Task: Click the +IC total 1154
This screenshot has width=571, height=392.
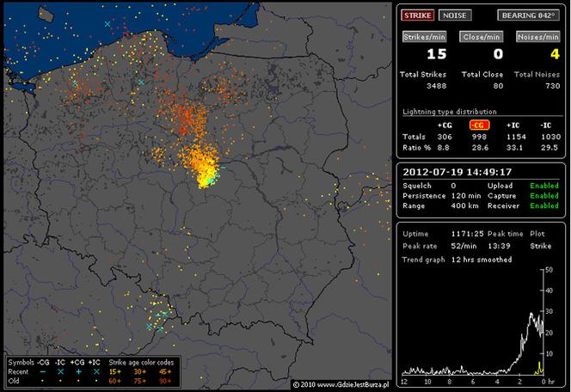Action: tap(516, 137)
